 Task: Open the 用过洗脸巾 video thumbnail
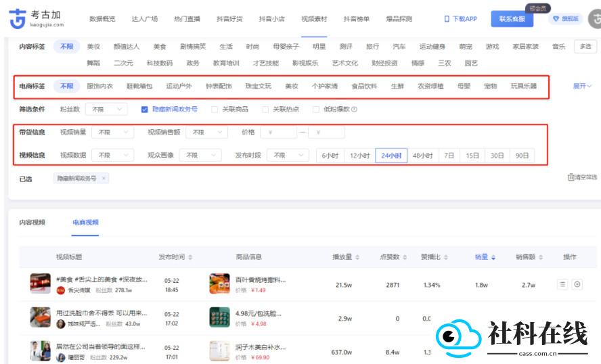pos(40,317)
